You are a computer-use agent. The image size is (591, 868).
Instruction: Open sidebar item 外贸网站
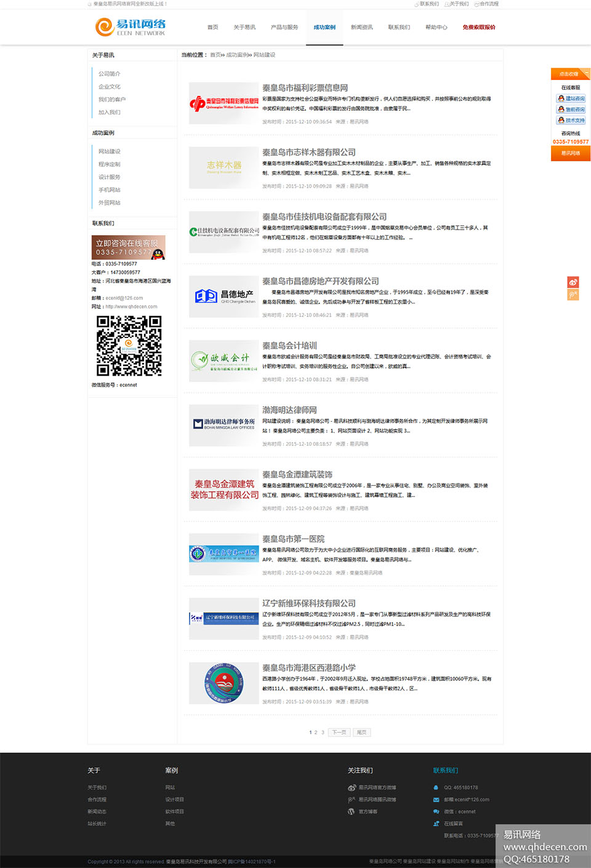(x=110, y=203)
